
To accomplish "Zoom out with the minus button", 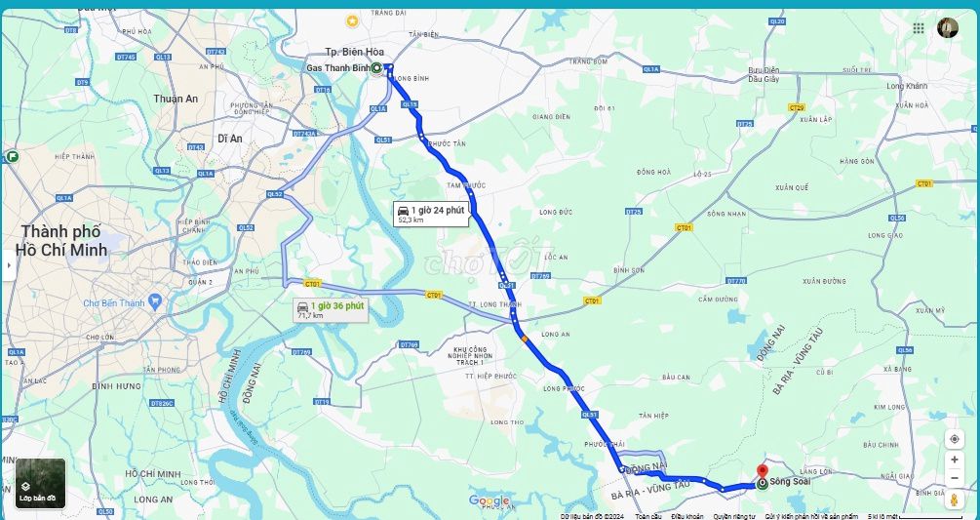I will 955,478.
